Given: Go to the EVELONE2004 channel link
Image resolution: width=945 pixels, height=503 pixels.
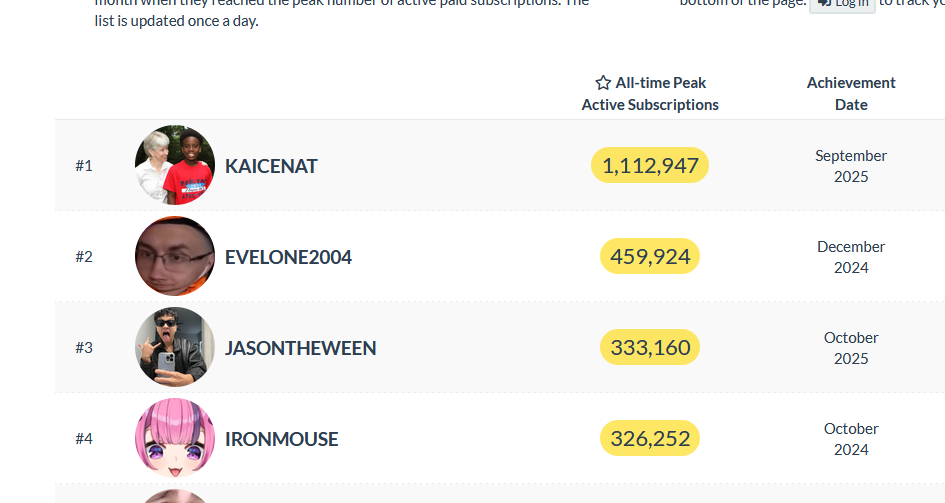Looking at the screenshot, I should pyautogui.click(x=288, y=257).
